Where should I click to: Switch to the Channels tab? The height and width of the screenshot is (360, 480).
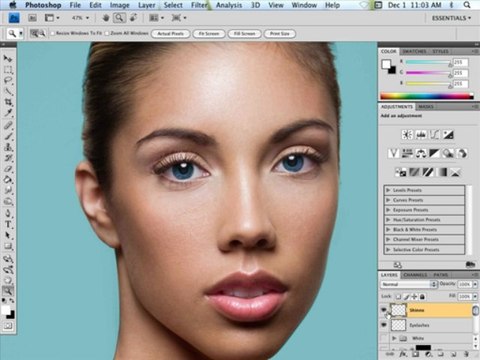[415, 275]
